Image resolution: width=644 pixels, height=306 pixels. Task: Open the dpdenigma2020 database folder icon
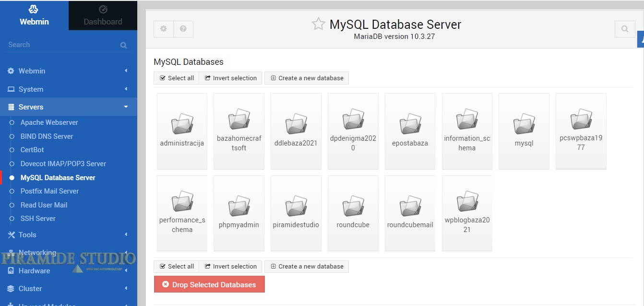click(x=353, y=120)
